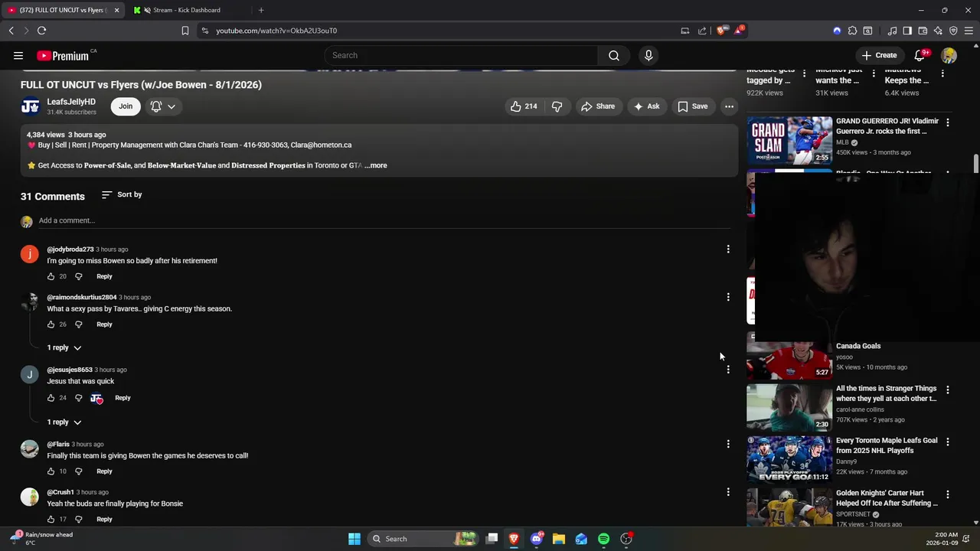Save the video to a playlist

692,106
